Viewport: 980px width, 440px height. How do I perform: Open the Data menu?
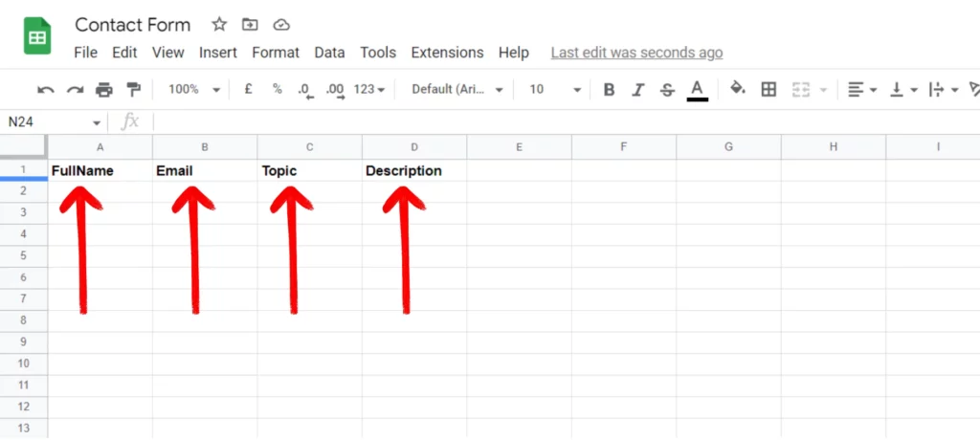pyautogui.click(x=329, y=53)
